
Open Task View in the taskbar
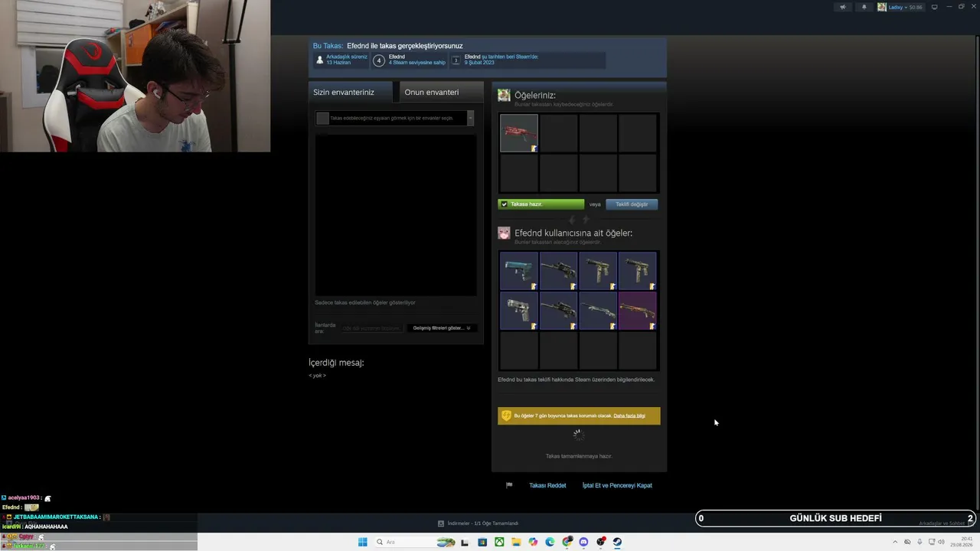(465, 542)
